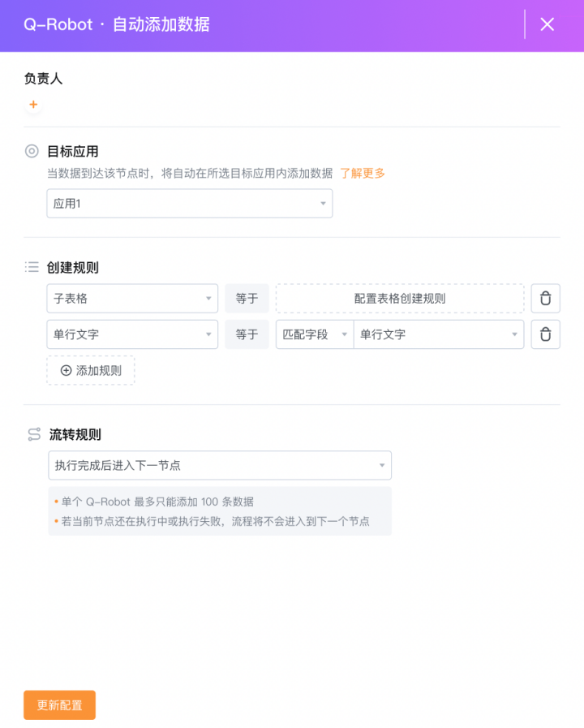Expand the 子表格 field dropdown

point(132,298)
